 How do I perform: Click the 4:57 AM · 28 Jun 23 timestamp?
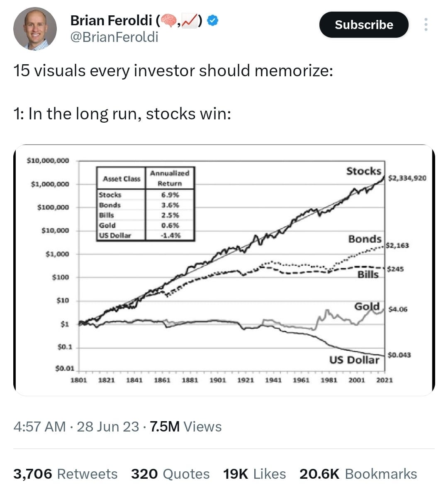tap(76, 427)
